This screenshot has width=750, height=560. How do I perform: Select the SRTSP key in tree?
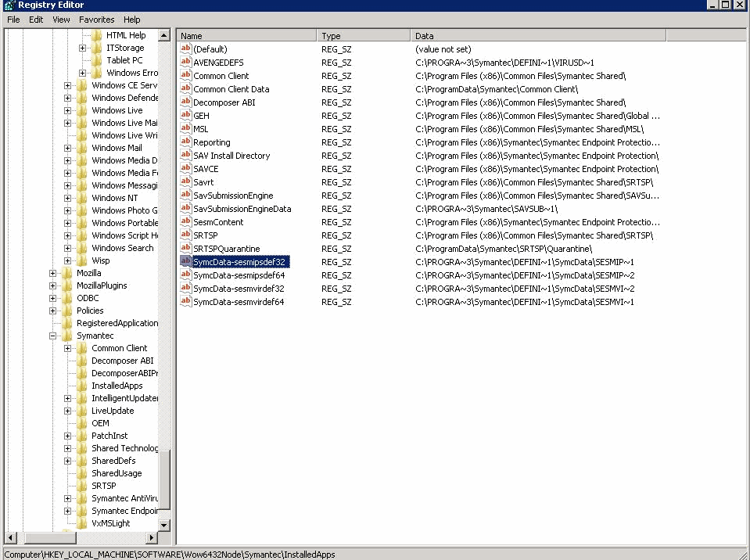104,486
